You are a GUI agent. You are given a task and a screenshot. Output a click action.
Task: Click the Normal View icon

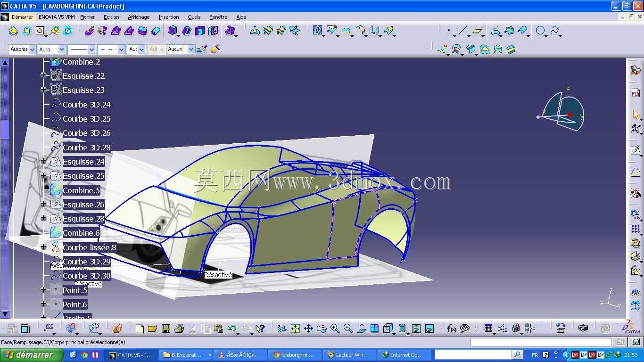coord(361,329)
